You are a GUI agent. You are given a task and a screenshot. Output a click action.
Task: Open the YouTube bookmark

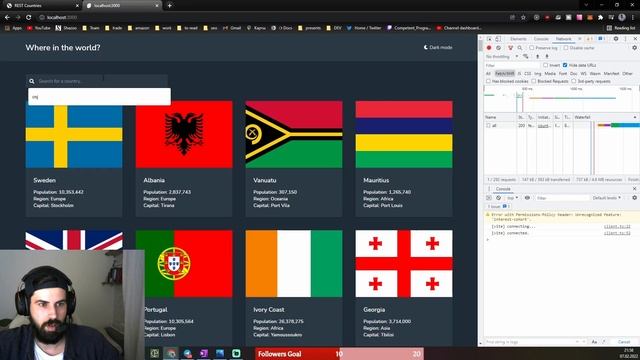[x=39, y=28]
